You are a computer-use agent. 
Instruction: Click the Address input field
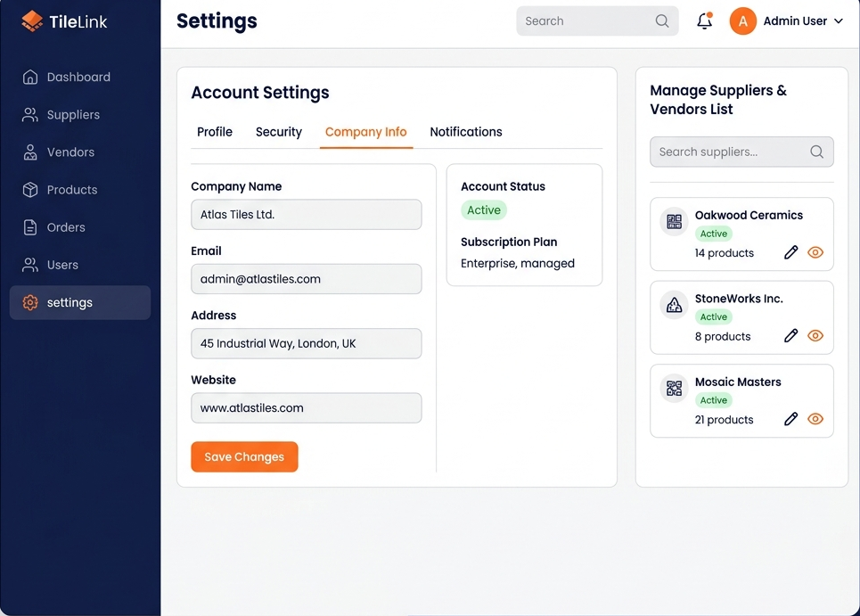pos(306,343)
